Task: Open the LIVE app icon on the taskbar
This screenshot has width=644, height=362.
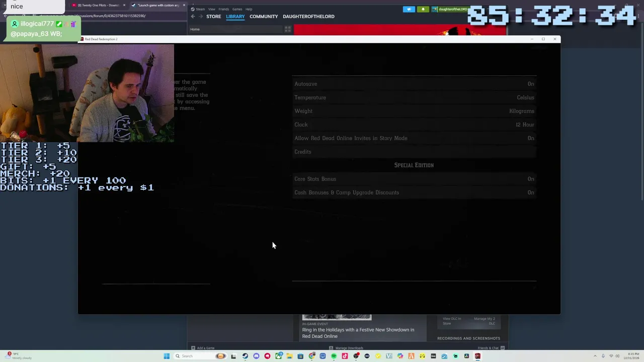Action: tap(433, 356)
